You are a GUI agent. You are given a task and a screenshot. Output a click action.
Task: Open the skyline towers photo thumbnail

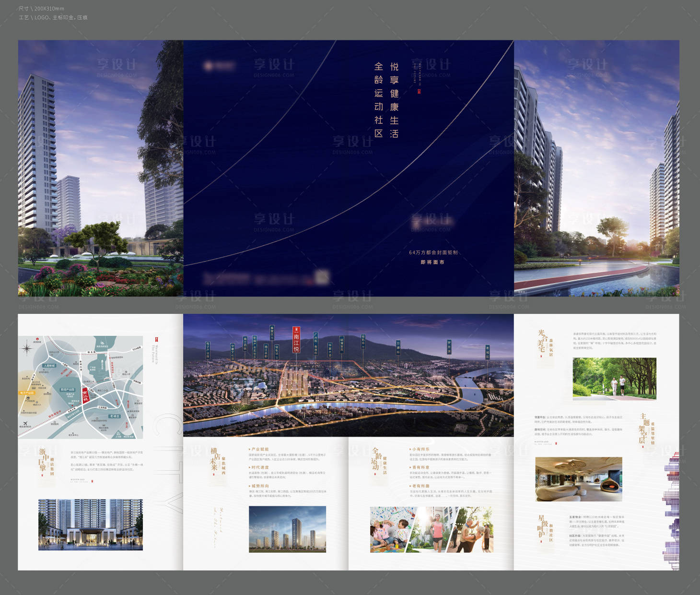pos(287,529)
